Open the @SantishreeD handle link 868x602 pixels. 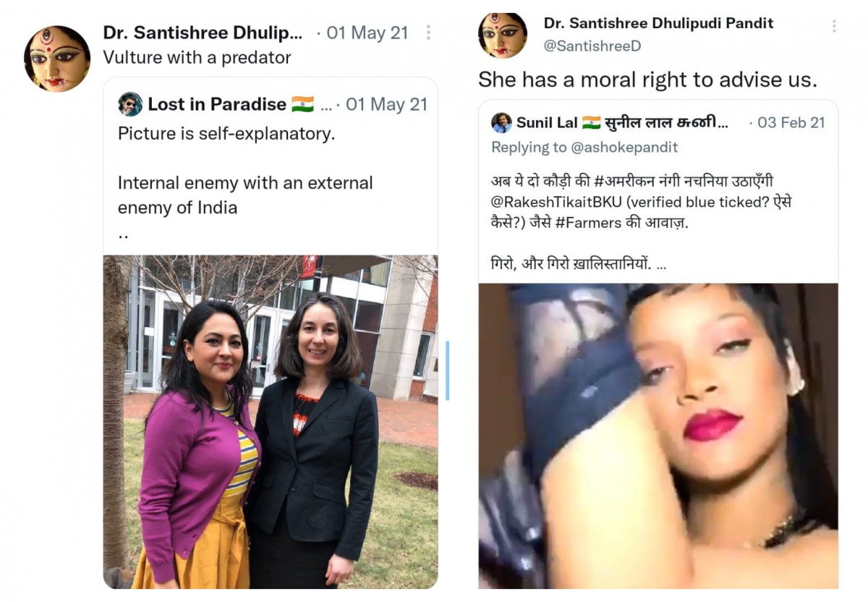(x=592, y=46)
